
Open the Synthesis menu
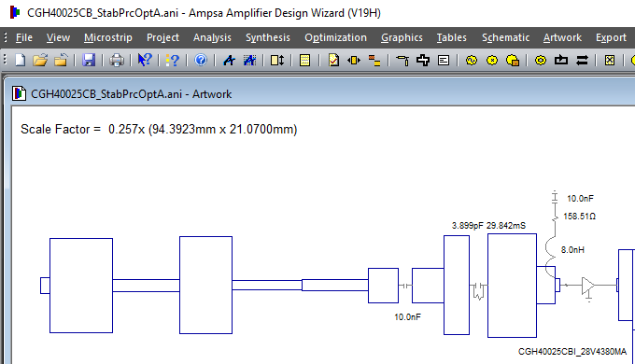point(268,37)
